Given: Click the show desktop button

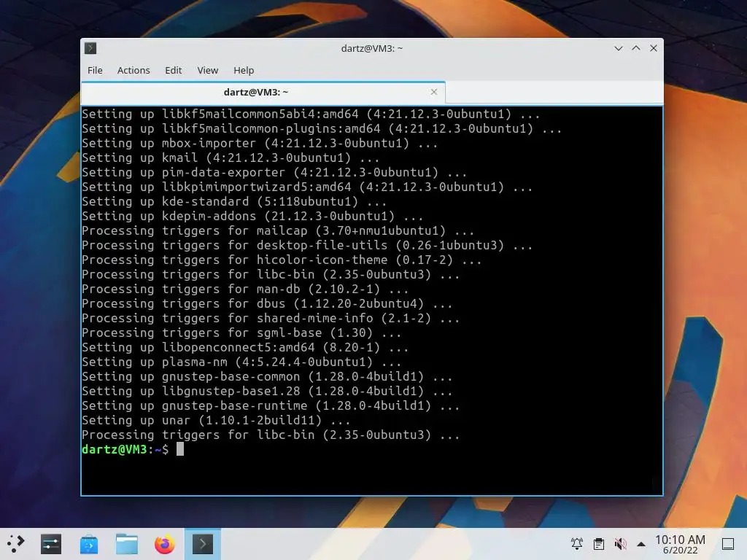Looking at the screenshot, I should click(728, 544).
